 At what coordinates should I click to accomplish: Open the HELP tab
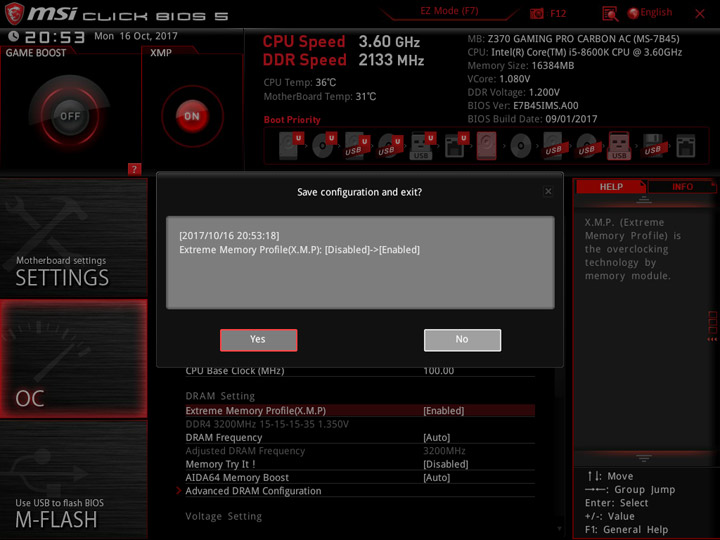[x=611, y=186]
